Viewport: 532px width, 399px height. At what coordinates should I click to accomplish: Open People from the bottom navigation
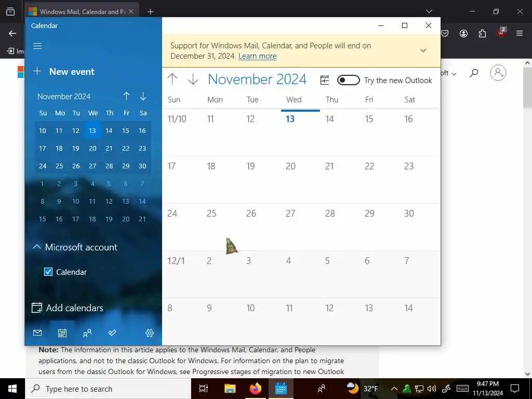(x=87, y=333)
